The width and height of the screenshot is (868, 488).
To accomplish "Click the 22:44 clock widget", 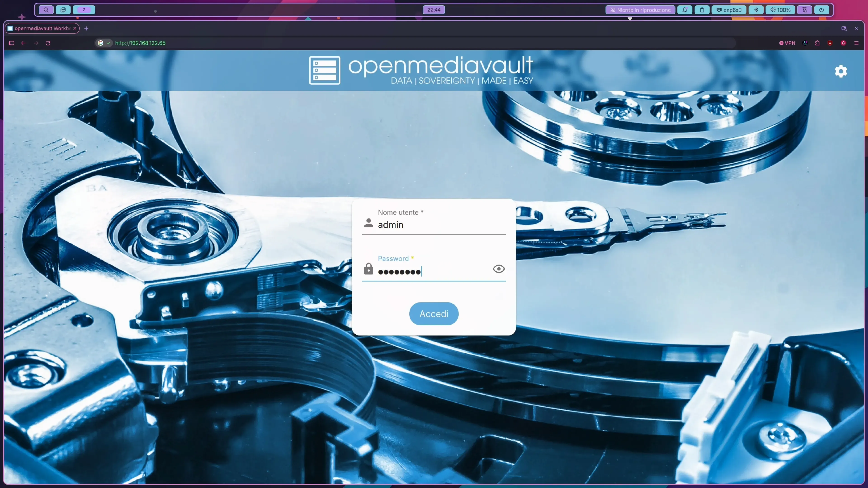I will click(x=434, y=10).
